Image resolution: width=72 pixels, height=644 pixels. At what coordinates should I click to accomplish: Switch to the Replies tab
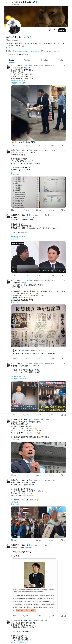pos(27,60)
